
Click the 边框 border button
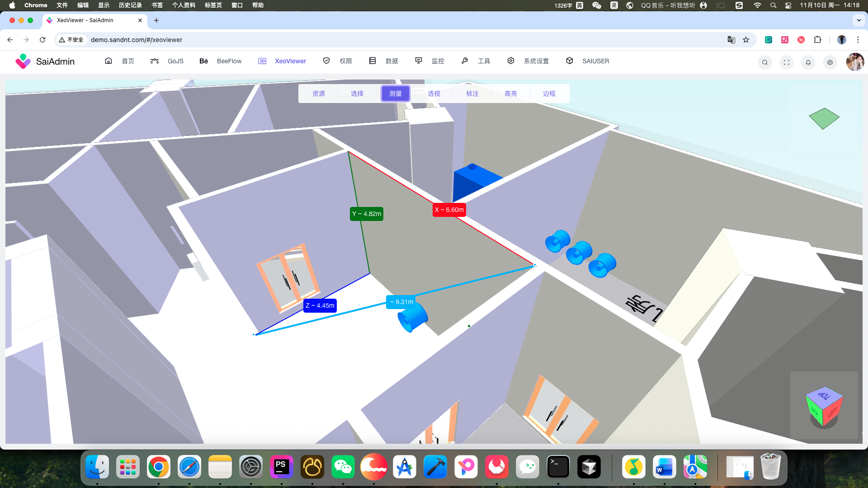[549, 94]
